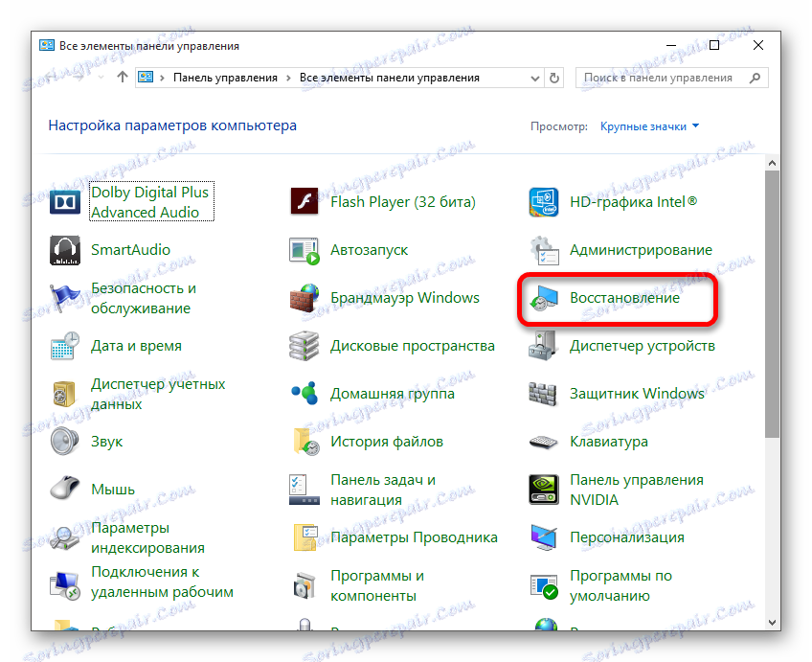Click the Персонализация monitor icon
Viewport: 812px width, 662px height.
click(544, 537)
